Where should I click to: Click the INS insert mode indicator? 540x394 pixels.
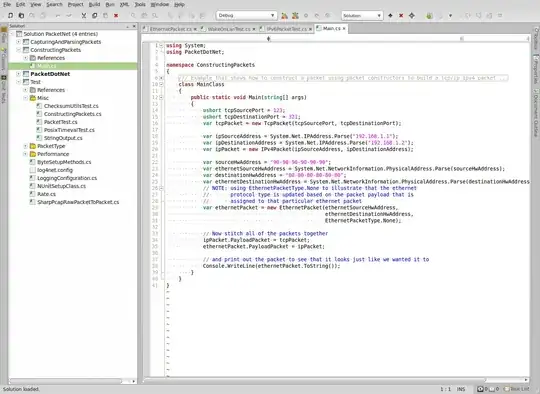click(461, 389)
